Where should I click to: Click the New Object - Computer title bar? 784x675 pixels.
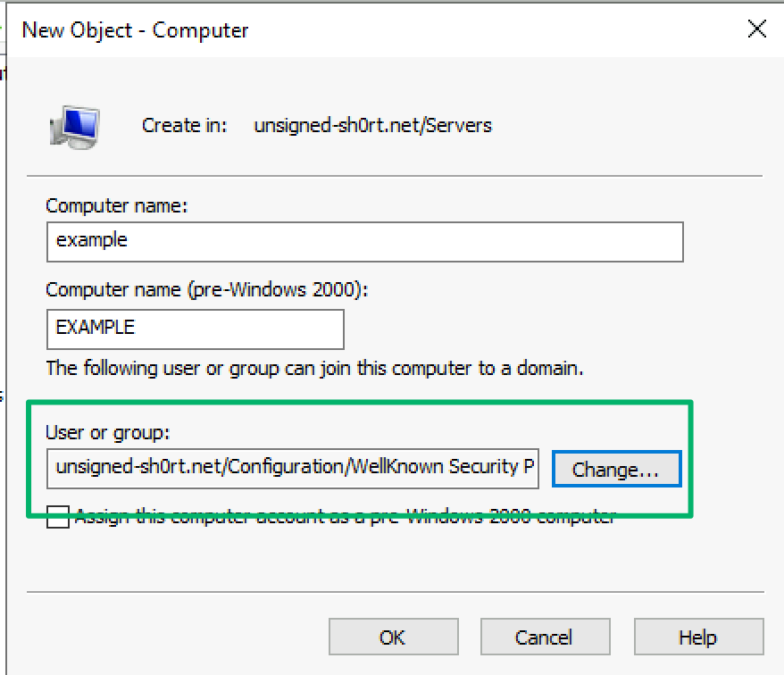(x=357, y=29)
